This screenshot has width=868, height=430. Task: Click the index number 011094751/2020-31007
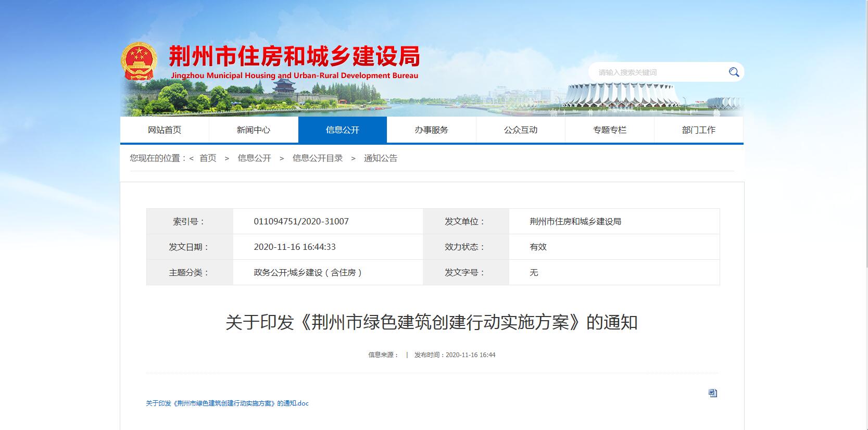click(301, 221)
